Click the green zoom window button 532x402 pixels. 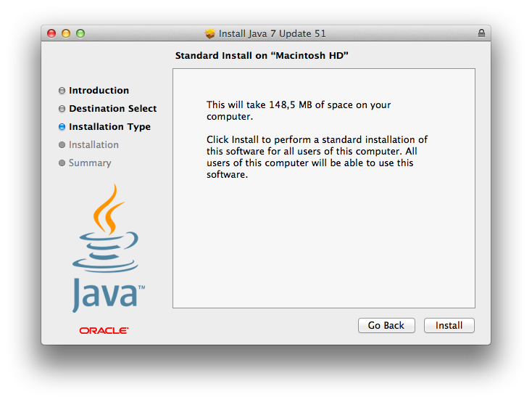tap(80, 33)
